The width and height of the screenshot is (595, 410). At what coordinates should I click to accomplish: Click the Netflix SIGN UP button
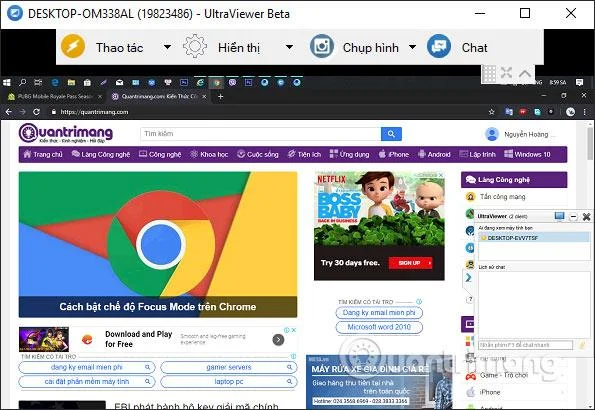(x=411, y=263)
